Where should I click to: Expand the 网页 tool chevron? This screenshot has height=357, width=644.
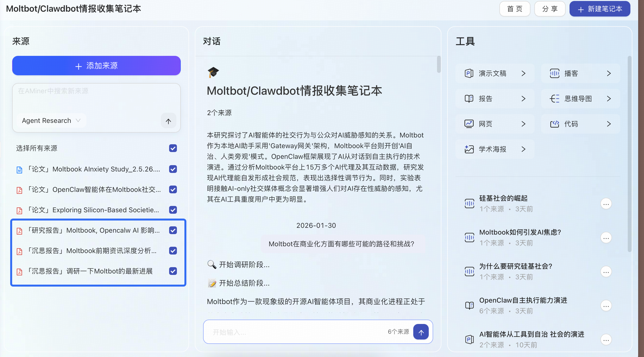point(523,124)
